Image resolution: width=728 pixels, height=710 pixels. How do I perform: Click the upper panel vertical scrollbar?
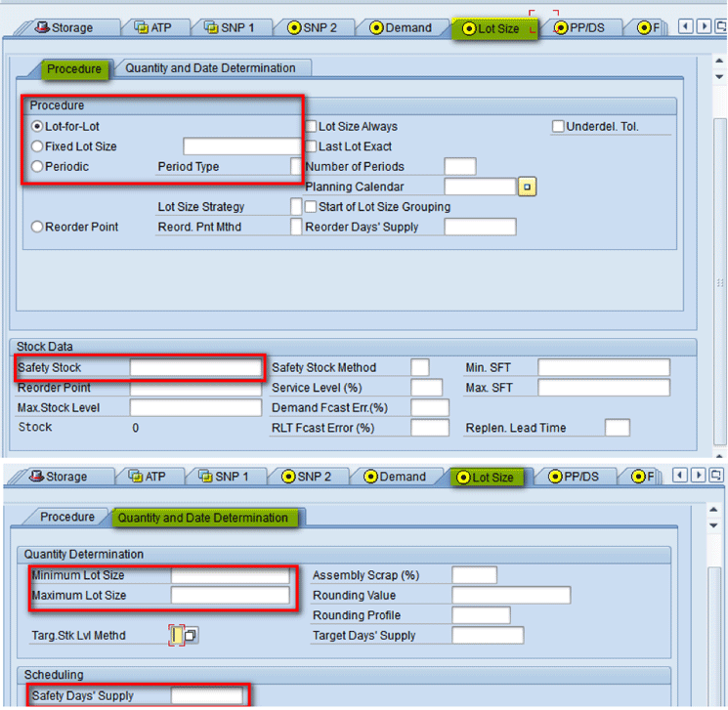pyautogui.click(x=719, y=280)
